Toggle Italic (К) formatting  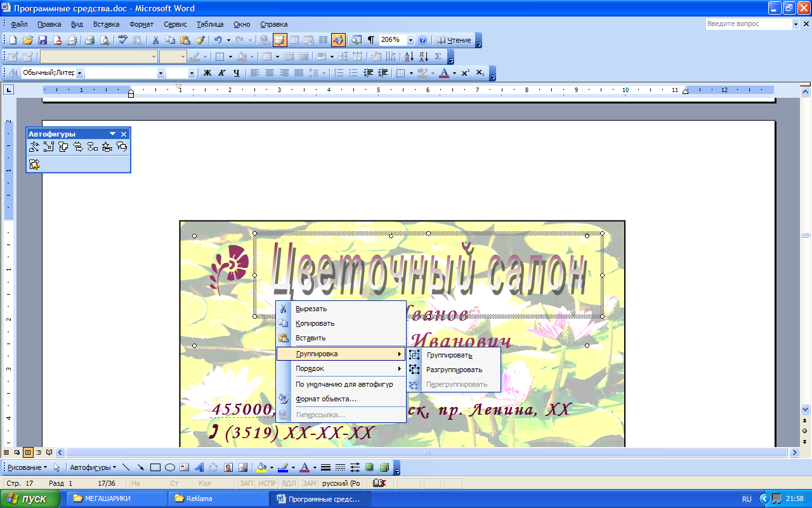point(222,73)
